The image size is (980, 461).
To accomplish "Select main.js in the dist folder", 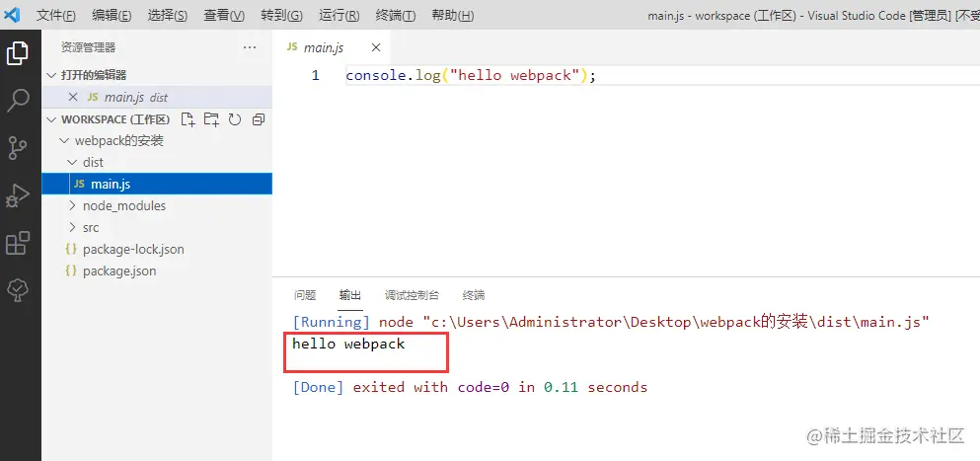I will 157,184.
